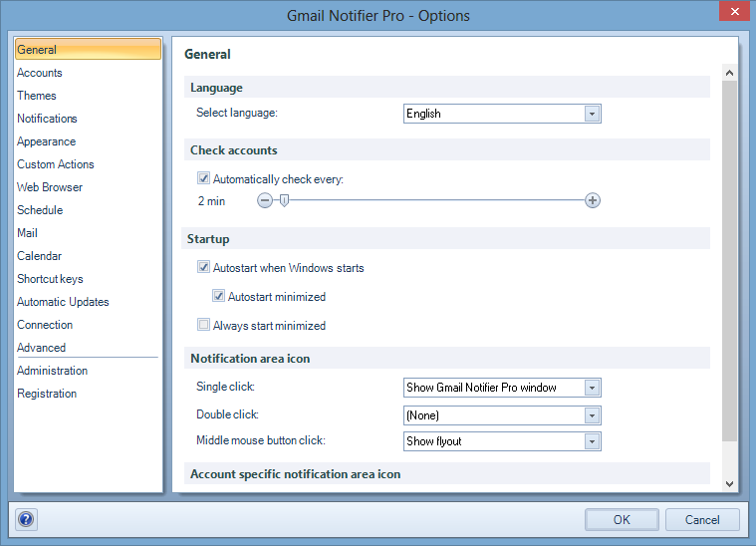
Task: Open Advanced options
Action: [x=42, y=348]
